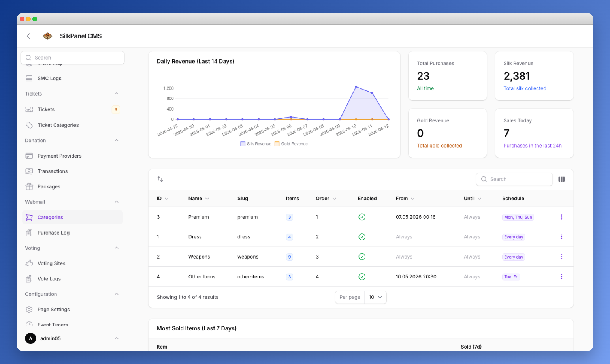Click the Tickets count badge 3
Screen dimensions: 610x364
click(x=116, y=110)
